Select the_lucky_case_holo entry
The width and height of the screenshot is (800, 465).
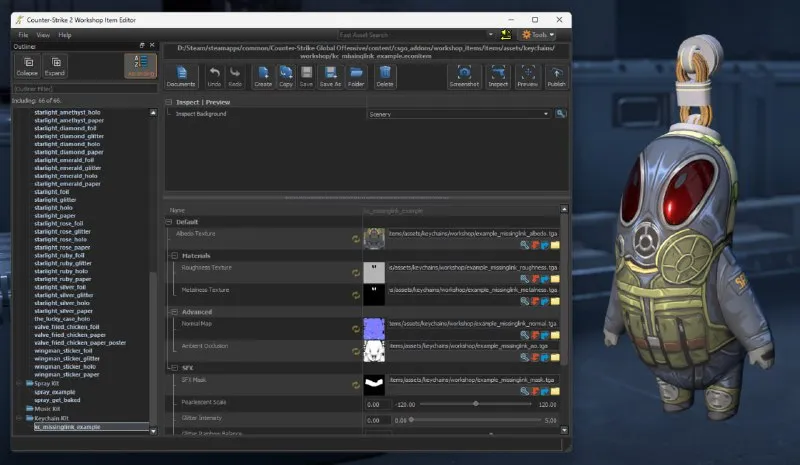point(62,319)
